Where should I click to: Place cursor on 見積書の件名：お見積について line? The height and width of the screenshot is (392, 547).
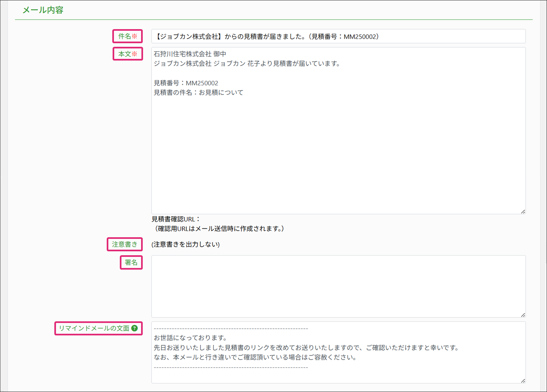coord(198,93)
